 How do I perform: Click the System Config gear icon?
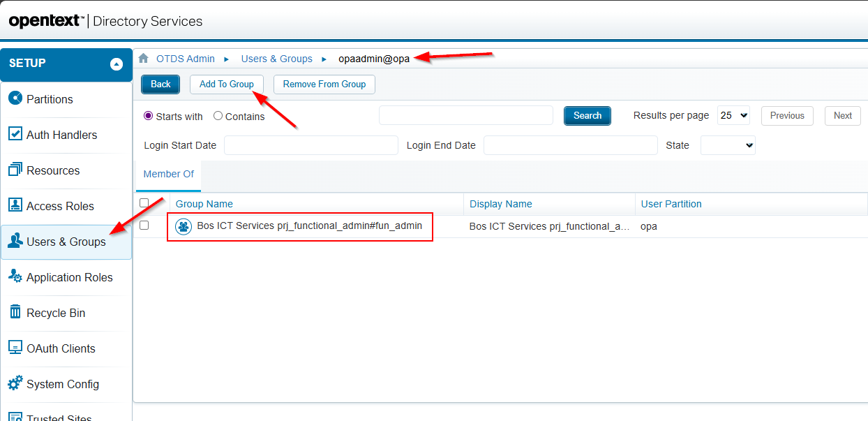(15, 383)
